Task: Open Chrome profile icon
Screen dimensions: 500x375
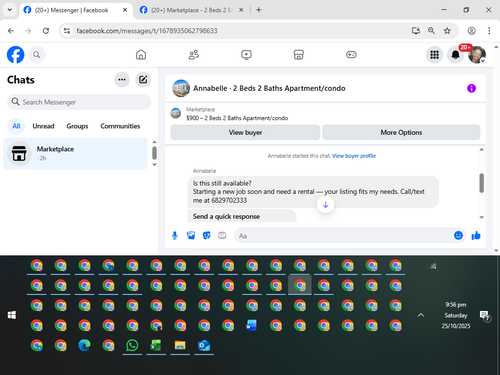Action: [471, 31]
